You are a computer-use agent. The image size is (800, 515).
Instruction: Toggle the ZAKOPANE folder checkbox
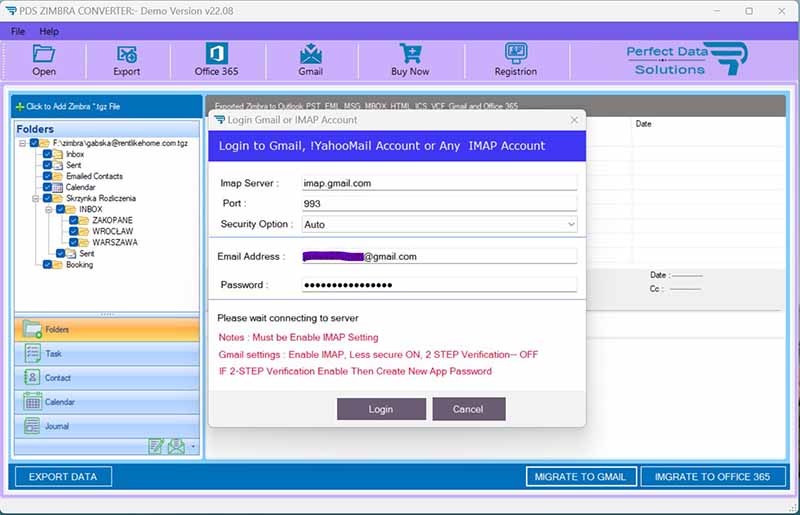[x=74, y=220]
